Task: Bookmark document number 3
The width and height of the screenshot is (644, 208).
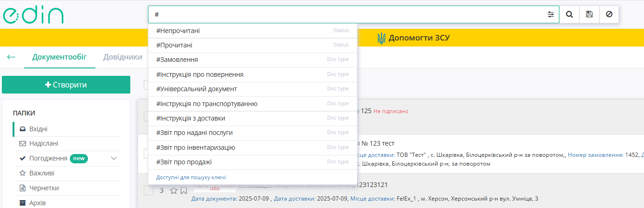Action: pos(183,190)
